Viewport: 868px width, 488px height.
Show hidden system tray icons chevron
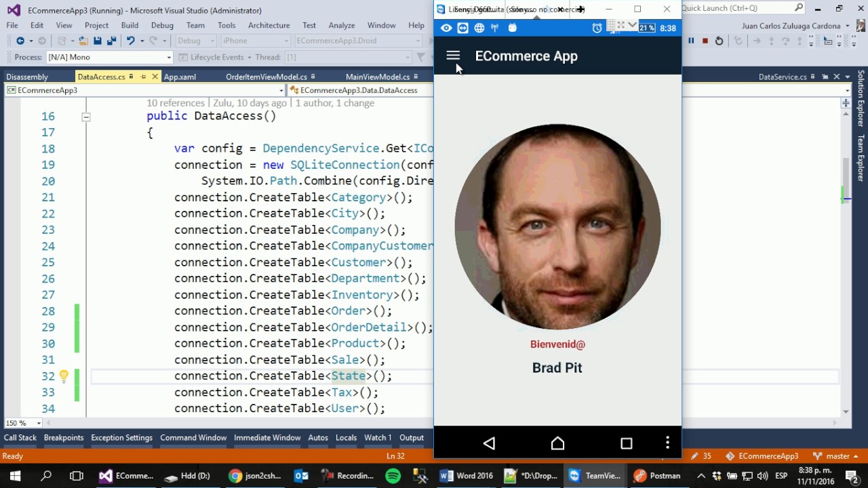tap(701, 476)
